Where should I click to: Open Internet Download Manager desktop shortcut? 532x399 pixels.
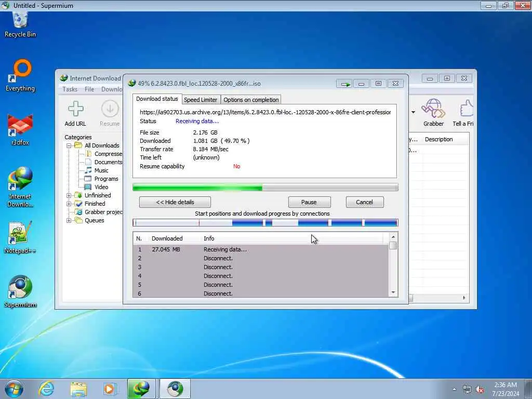pos(20,187)
